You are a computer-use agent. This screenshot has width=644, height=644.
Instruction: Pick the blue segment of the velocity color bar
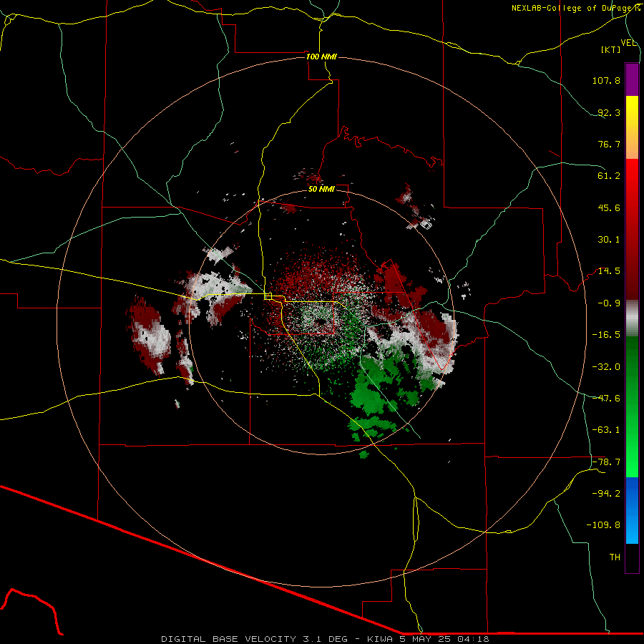click(632, 510)
